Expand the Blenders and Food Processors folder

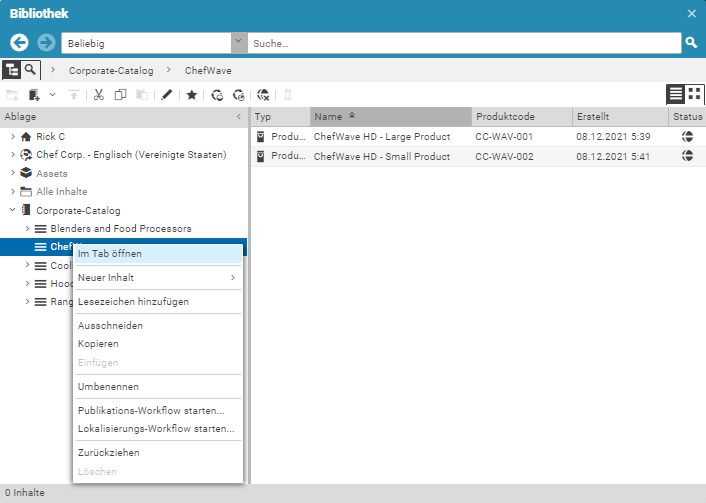point(28,229)
